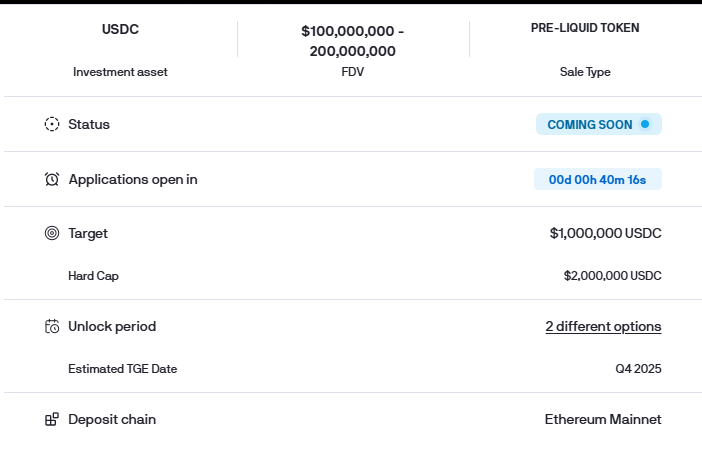702x468 pixels.
Task: Click the PRE-LIQUID TOKEN sale type
Action: click(x=585, y=28)
